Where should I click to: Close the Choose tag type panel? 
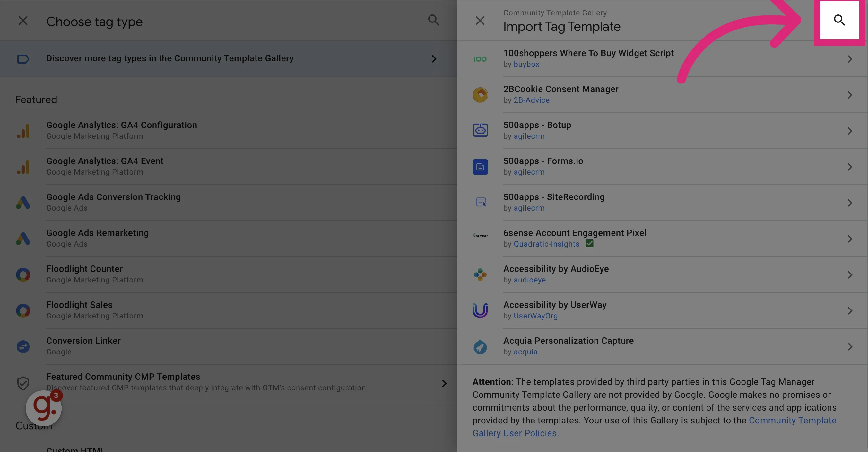click(x=23, y=21)
